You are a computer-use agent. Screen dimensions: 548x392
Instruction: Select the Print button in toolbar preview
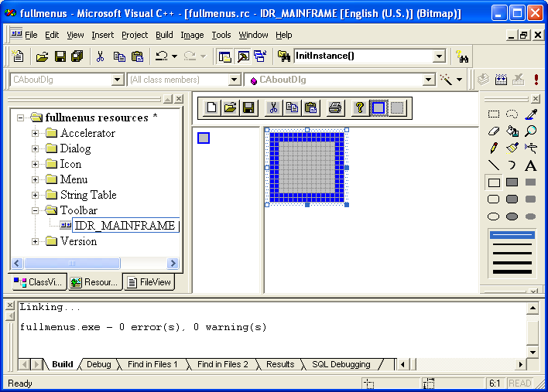pyautogui.click(x=335, y=108)
